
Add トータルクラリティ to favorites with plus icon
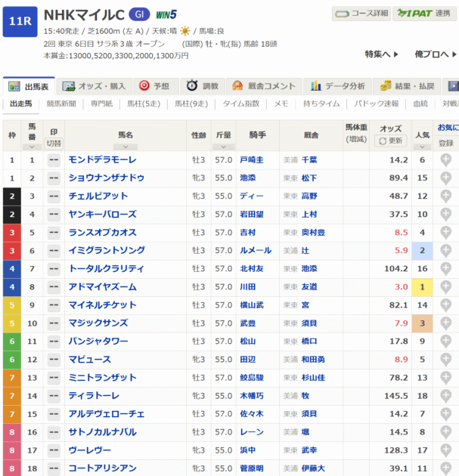pyautogui.click(x=445, y=269)
